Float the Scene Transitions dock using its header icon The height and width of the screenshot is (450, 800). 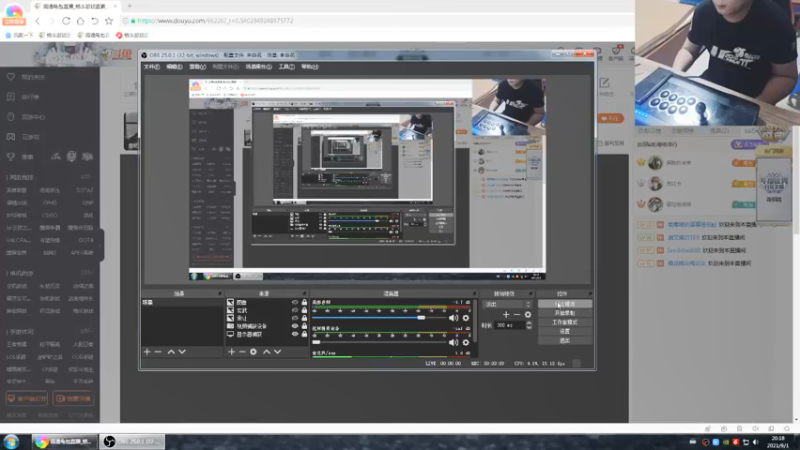530,294
